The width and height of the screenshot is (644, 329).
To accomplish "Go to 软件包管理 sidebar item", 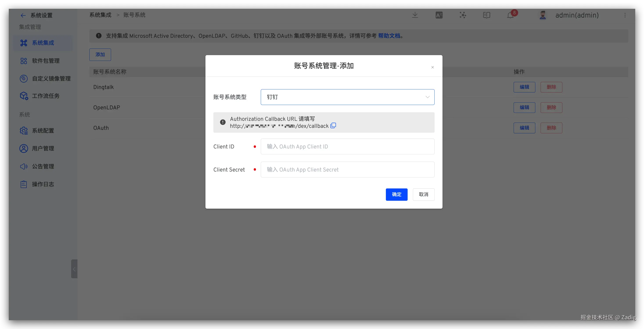I will pyautogui.click(x=45, y=61).
